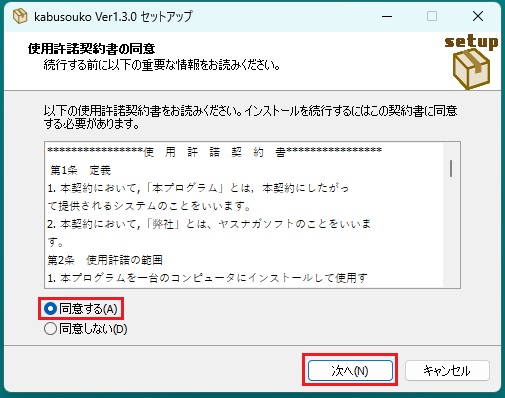
Task: Click the setup box logo image
Action: [x=471, y=62]
